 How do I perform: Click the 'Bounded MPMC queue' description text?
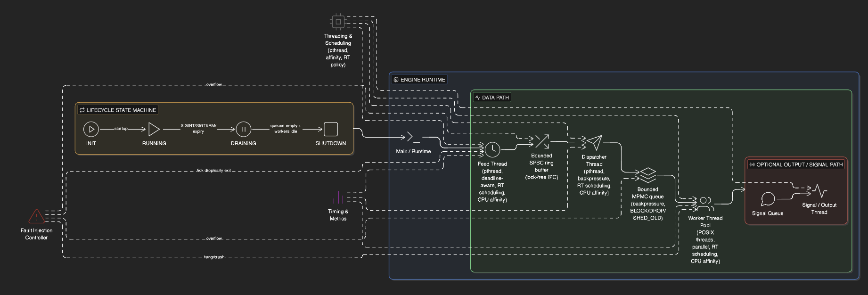pyautogui.click(x=648, y=204)
